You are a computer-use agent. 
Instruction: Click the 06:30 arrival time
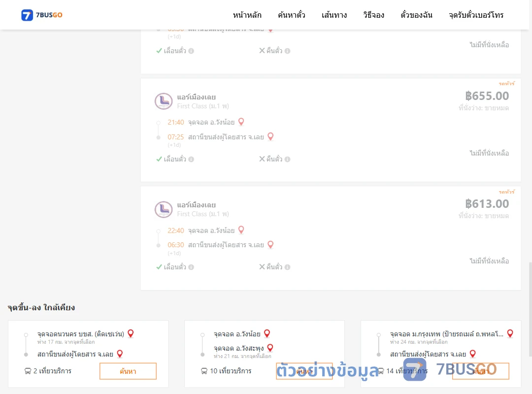[176, 245]
